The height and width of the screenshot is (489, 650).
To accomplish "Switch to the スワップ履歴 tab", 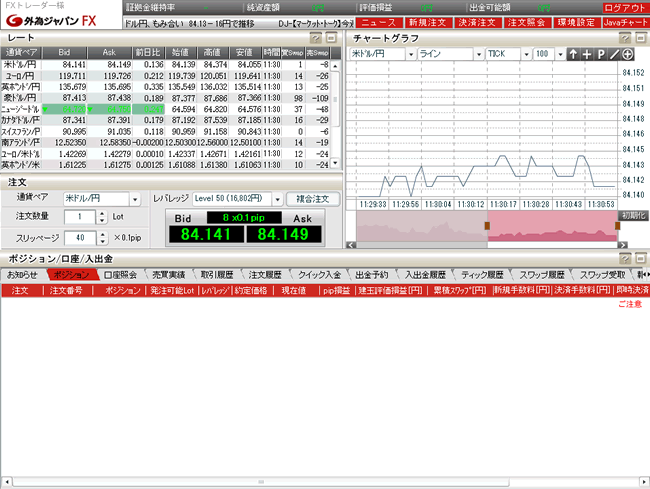I will click(x=542, y=274).
